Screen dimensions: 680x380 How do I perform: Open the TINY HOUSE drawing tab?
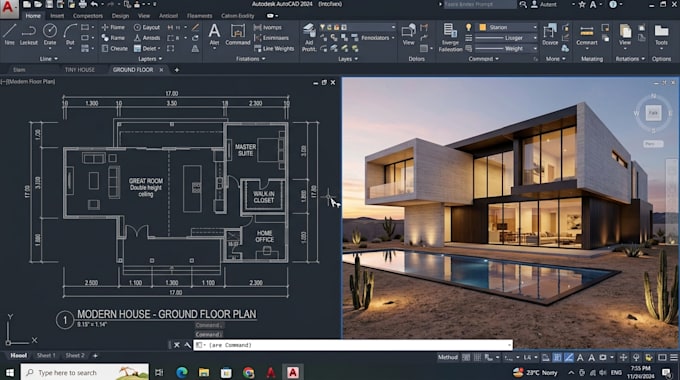(x=79, y=69)
